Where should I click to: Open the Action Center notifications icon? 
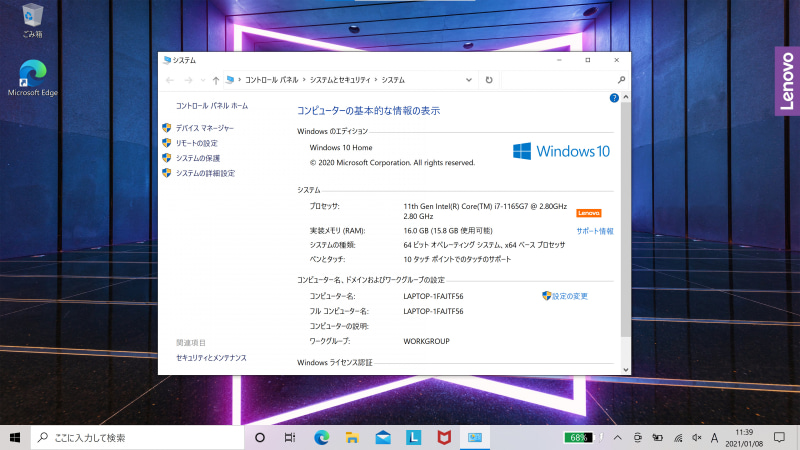[779, 437]
